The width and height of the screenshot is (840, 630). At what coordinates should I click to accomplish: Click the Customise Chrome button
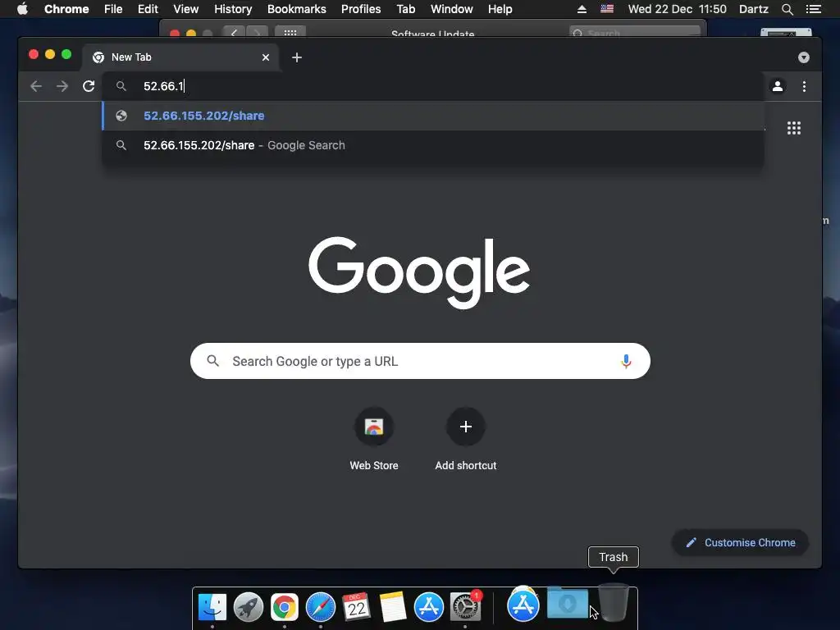[741, 543]
